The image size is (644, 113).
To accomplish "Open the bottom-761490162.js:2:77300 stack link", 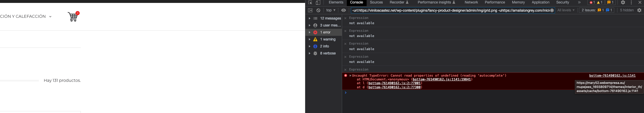I will point(395,87).
